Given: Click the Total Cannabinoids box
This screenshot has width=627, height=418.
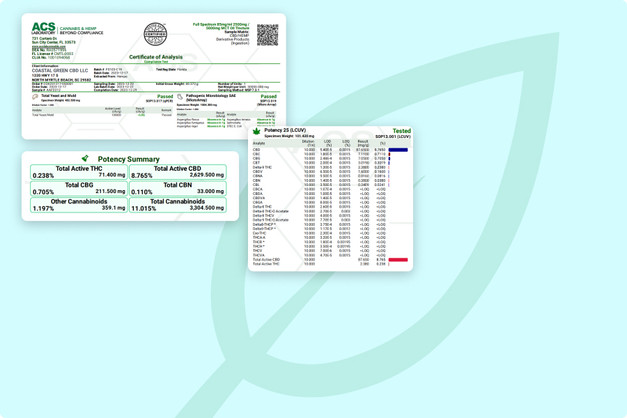Looking at the screenshot, I should click(178, 205).
